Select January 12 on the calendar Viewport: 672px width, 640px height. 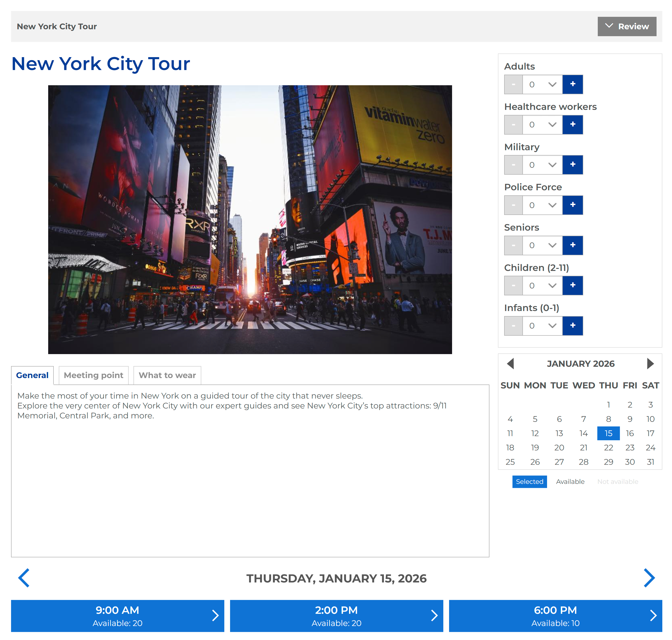point(535,433)
